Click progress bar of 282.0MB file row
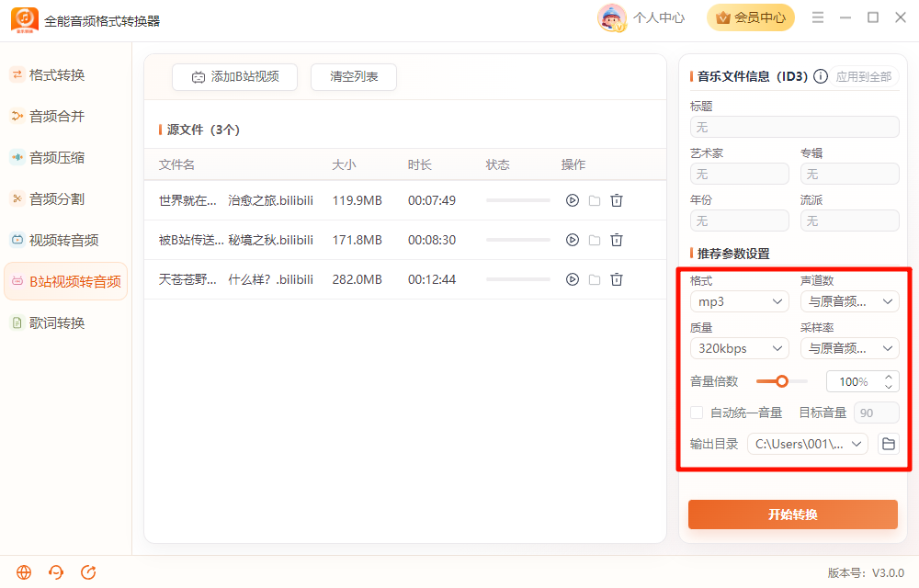Viewport: 919px width, 588px height. point(518,279)
